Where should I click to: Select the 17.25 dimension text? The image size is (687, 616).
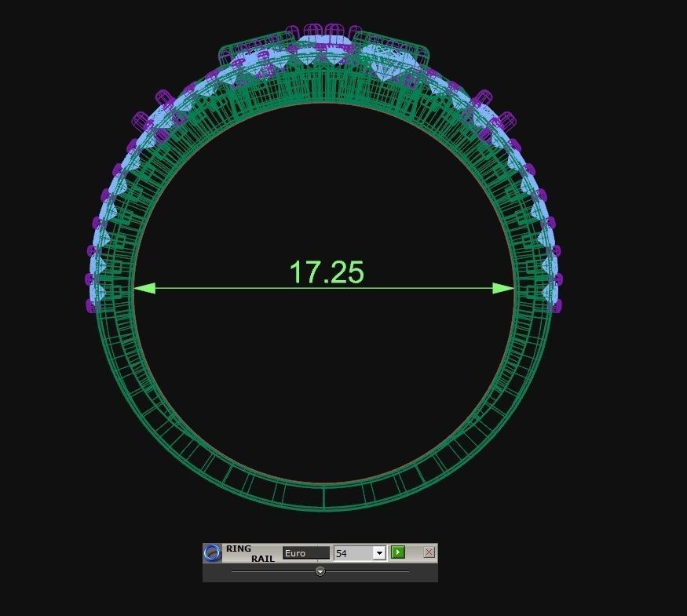click(327, 272)
